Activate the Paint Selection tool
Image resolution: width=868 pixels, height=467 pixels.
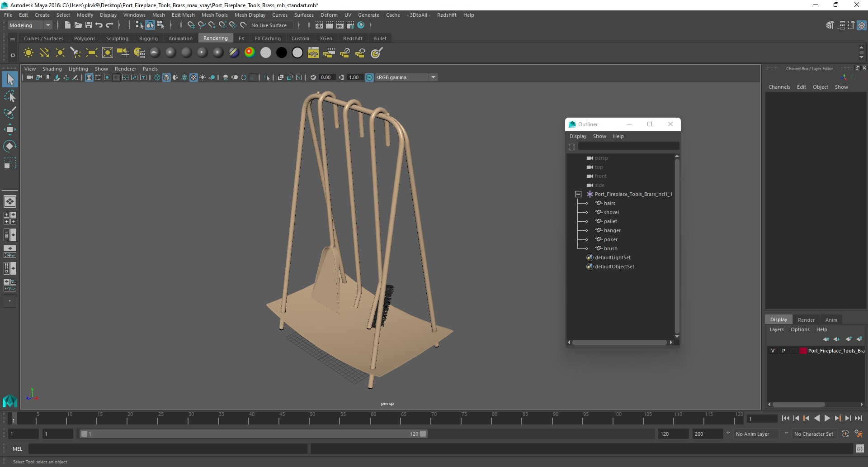[x=9, y=113]
